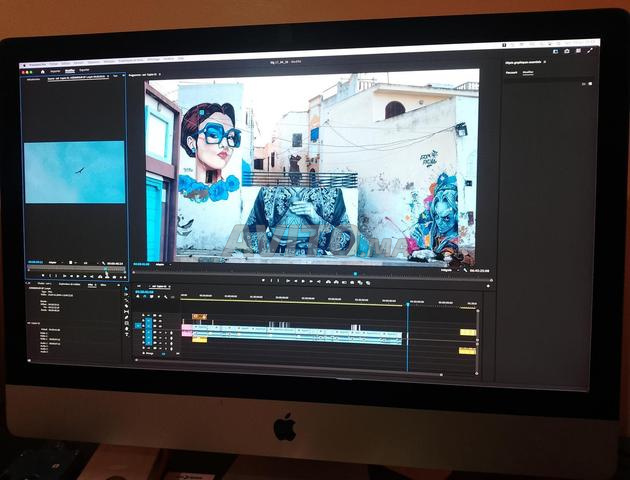Click the Home icon in the header bar
This screenshot has height=480, width=630.
point(43,72)
